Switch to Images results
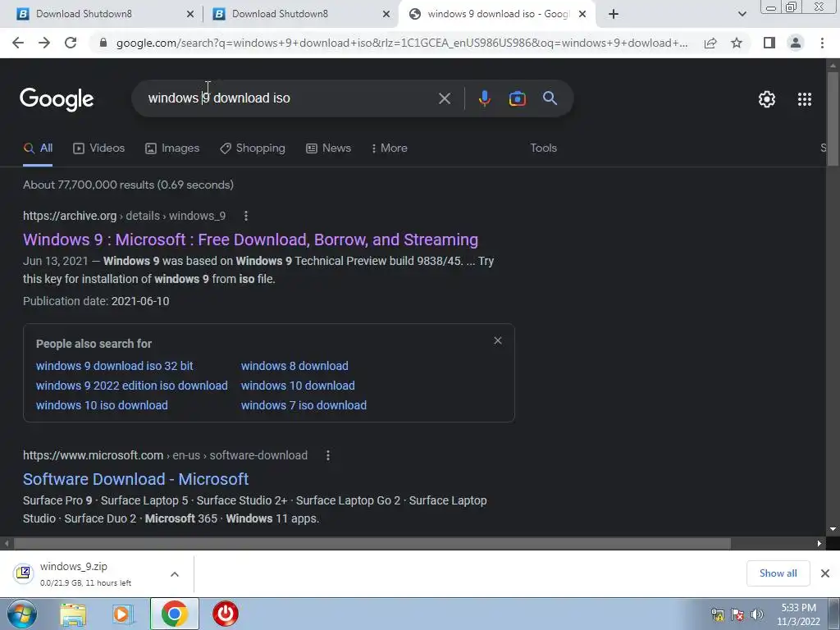840x630 pixels. (x=172, y=148)
